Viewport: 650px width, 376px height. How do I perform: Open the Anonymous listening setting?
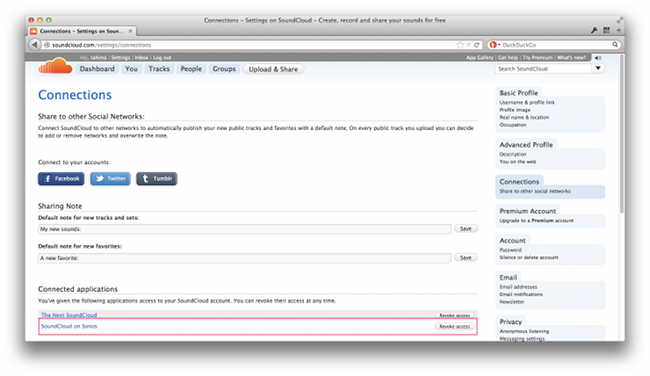[524, 331]
